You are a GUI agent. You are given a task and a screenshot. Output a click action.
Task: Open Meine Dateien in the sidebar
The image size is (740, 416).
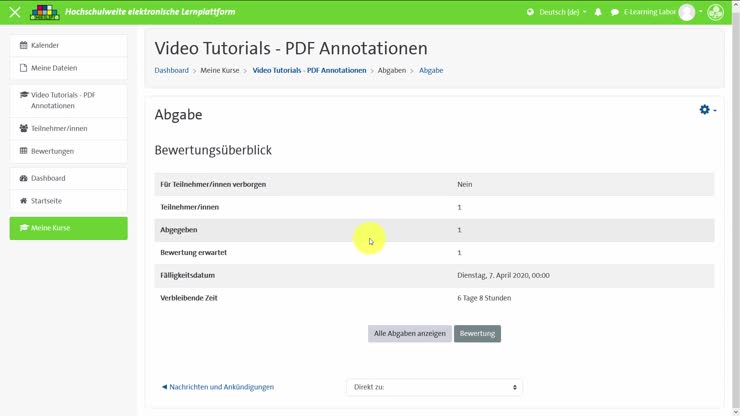coord(68,68)
